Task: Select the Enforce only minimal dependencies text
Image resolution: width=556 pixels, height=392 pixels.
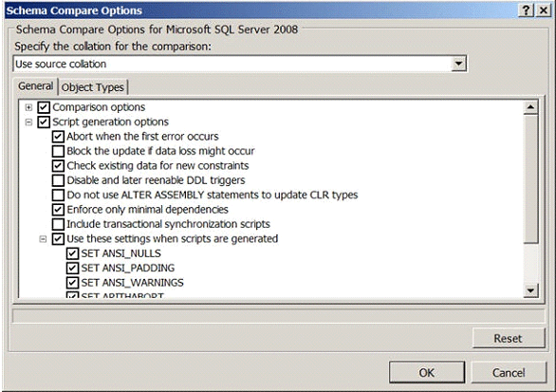Action: [x=147, y=210]
